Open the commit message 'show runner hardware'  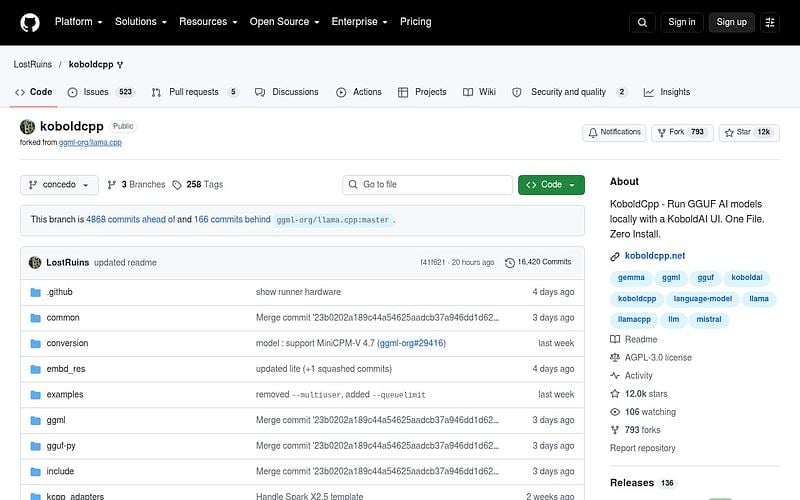298,292
